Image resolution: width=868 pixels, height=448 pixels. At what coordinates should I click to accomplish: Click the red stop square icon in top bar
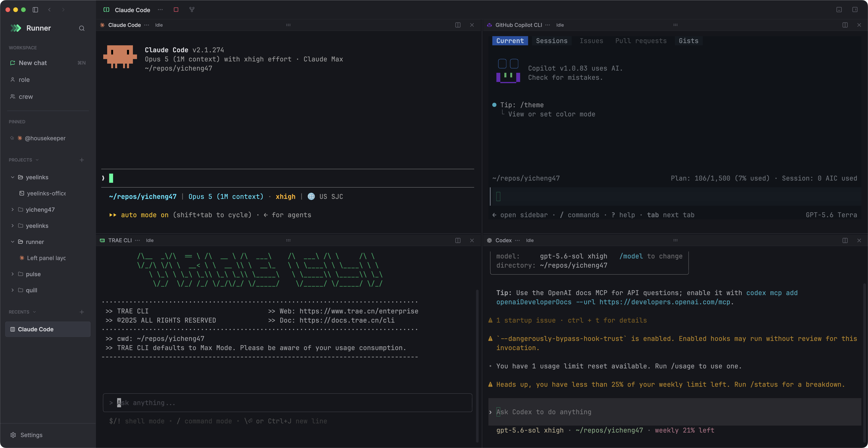[176, 10]
